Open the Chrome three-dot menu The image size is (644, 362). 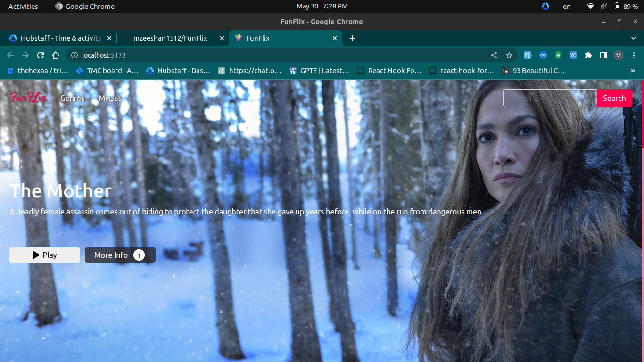click(x=634, y=55)
